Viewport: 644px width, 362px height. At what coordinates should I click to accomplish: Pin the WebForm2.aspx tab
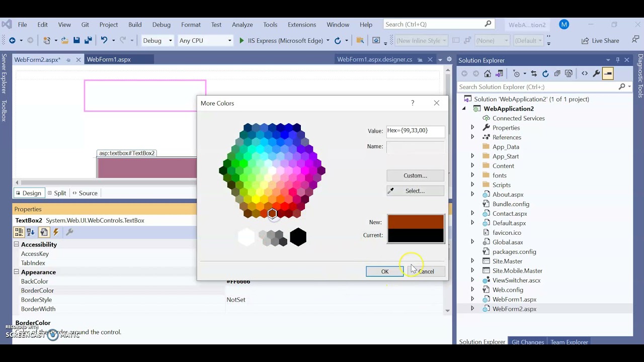(68, 60)
